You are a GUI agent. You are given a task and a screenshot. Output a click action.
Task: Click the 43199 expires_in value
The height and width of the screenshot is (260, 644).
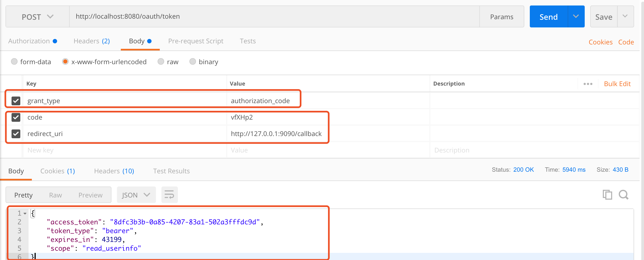coord(112,239)
